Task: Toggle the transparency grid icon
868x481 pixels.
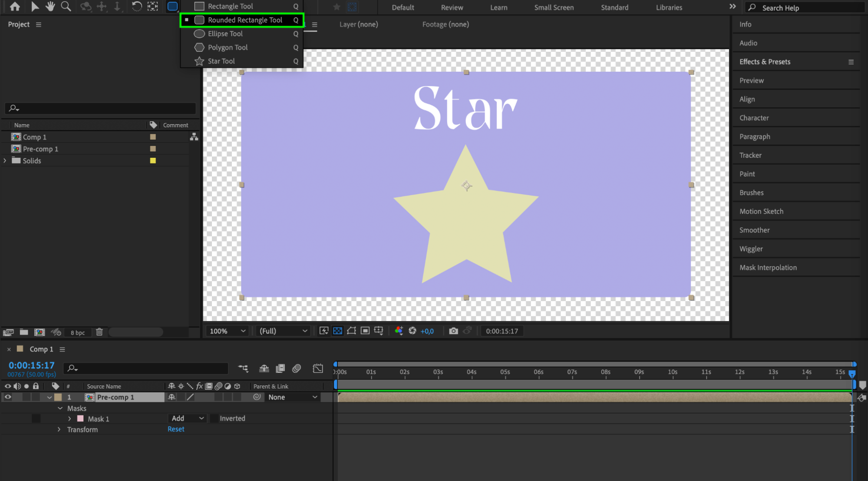Action: pyautogui.click(x=337, y=331)
